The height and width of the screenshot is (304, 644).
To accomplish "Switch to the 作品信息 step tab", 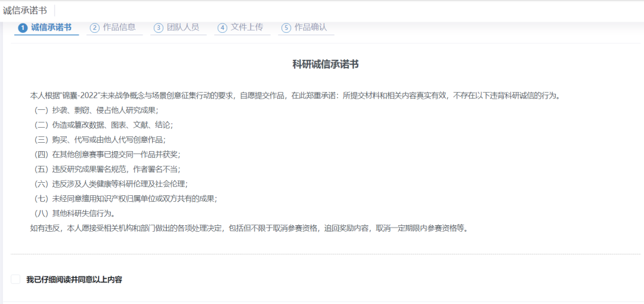I will tap(114, 27).
